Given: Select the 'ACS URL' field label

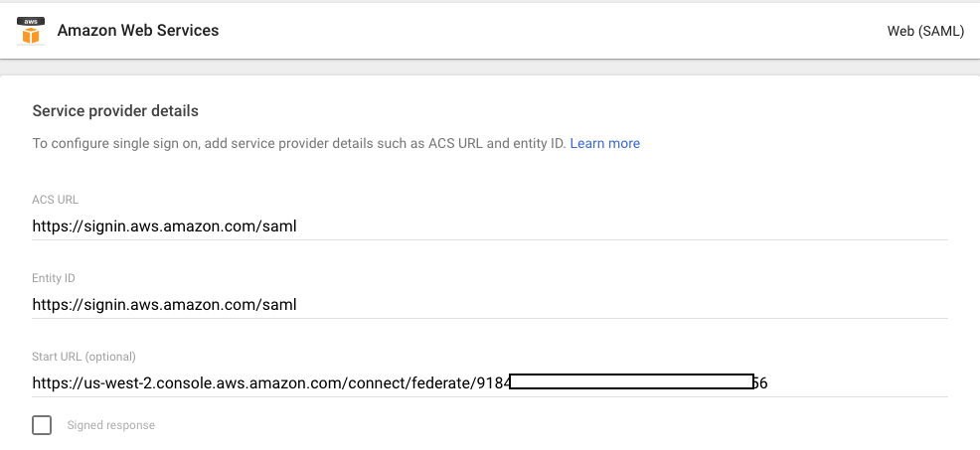Looking at the screenshot, I should tap(55, 200).
